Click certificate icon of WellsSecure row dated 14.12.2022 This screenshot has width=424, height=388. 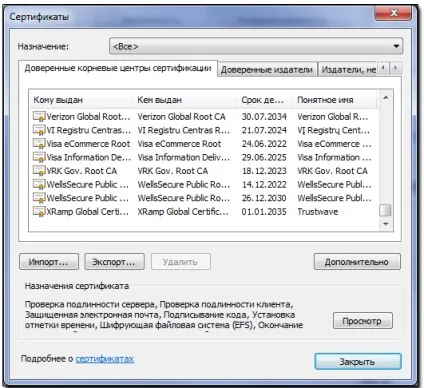39,184
